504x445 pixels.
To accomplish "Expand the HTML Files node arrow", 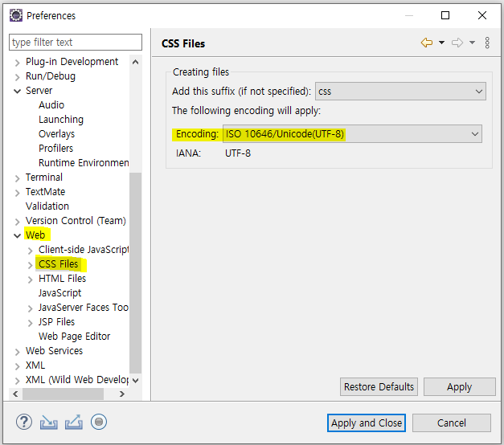I will (31, 280).
